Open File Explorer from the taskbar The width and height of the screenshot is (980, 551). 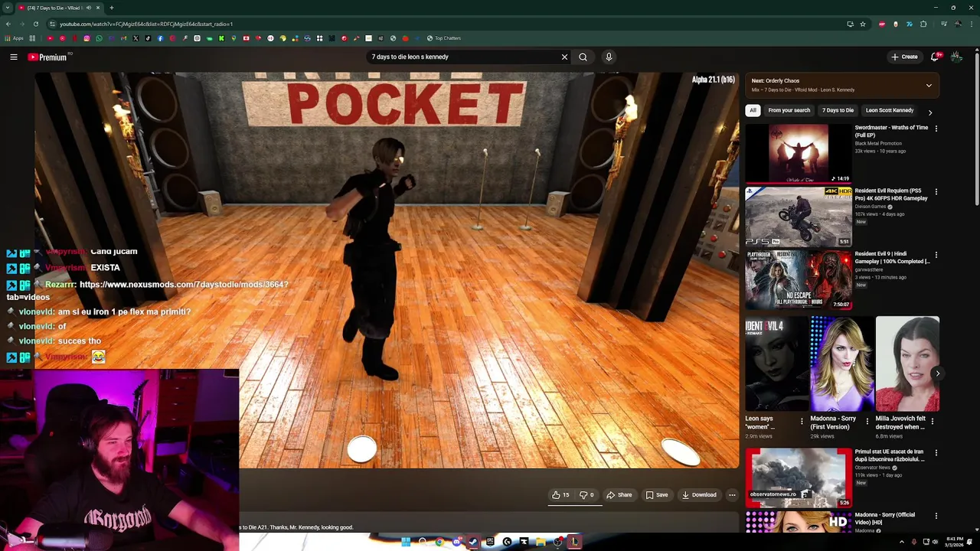[x=541, y=542]
